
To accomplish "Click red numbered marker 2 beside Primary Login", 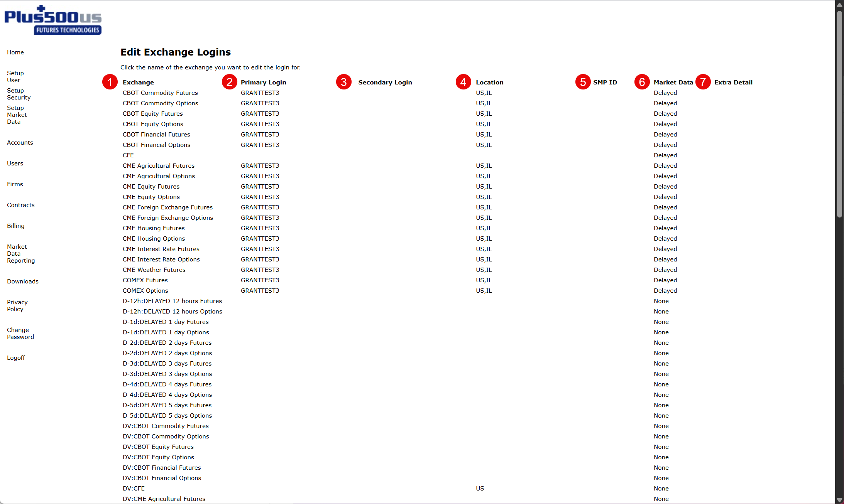I will point(229,82).
